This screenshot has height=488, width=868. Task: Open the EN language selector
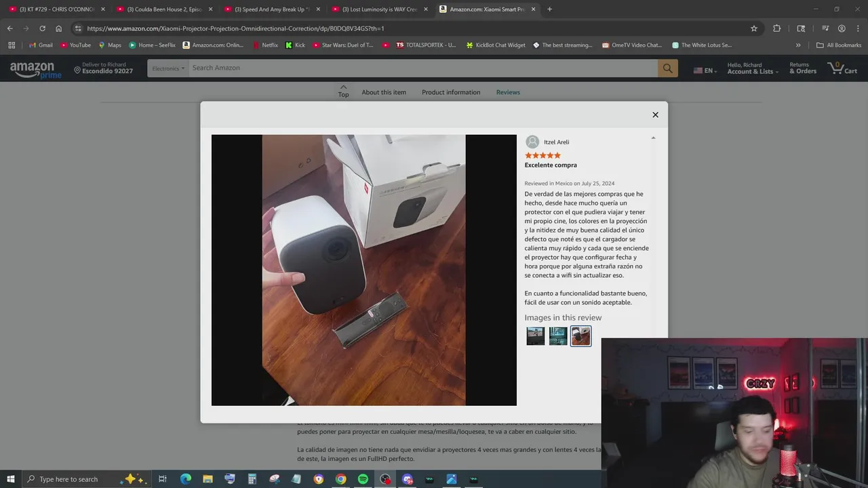(705, 70)
